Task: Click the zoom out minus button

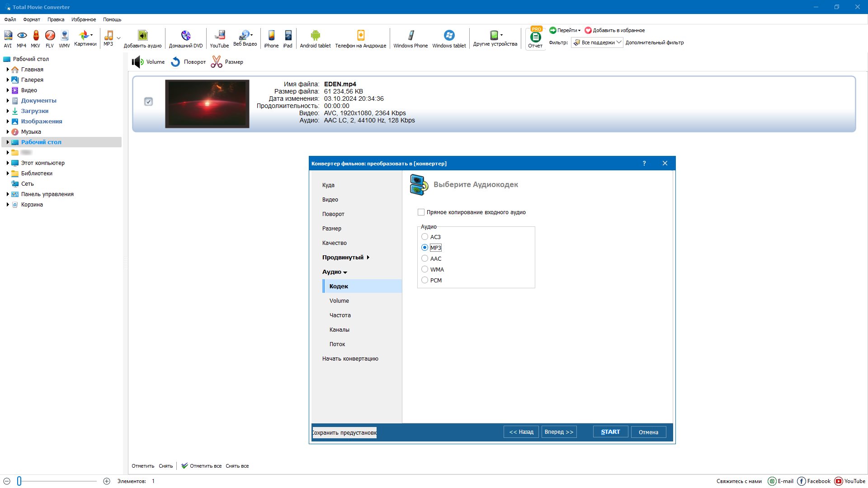Action: (7, 481)
